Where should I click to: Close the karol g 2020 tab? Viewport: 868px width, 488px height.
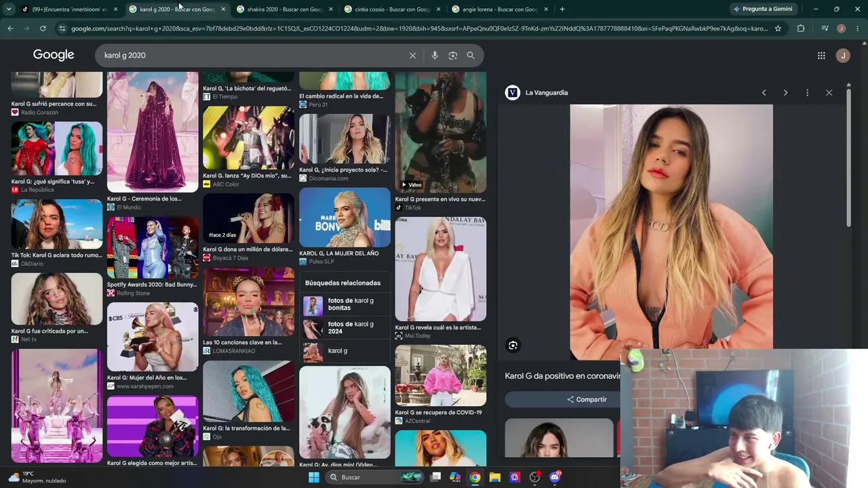[223, 9]
